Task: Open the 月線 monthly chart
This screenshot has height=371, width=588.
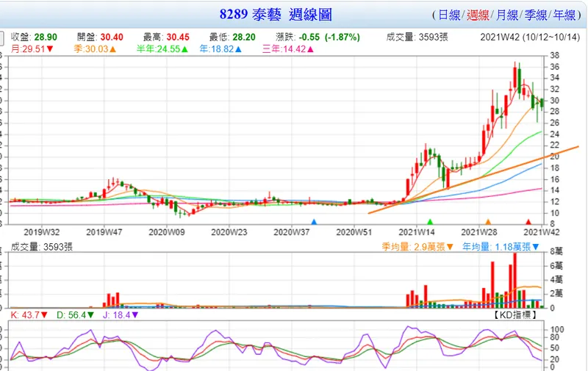Action: point(506,15)
